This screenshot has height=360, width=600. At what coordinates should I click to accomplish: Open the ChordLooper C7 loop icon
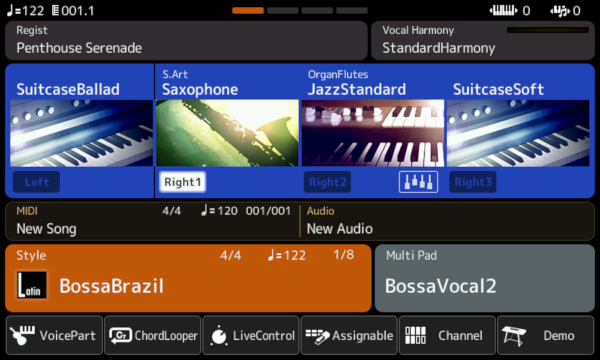(x=120, y=336)
